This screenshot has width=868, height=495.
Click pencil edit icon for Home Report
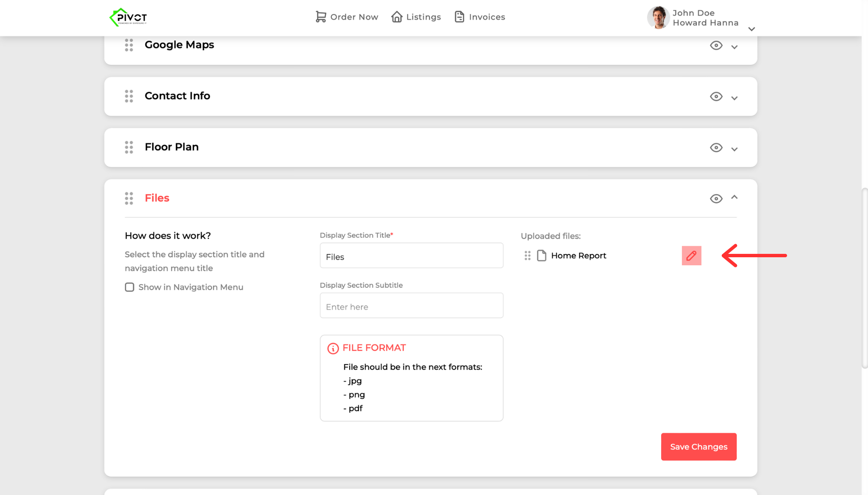(x=691, y=256)
